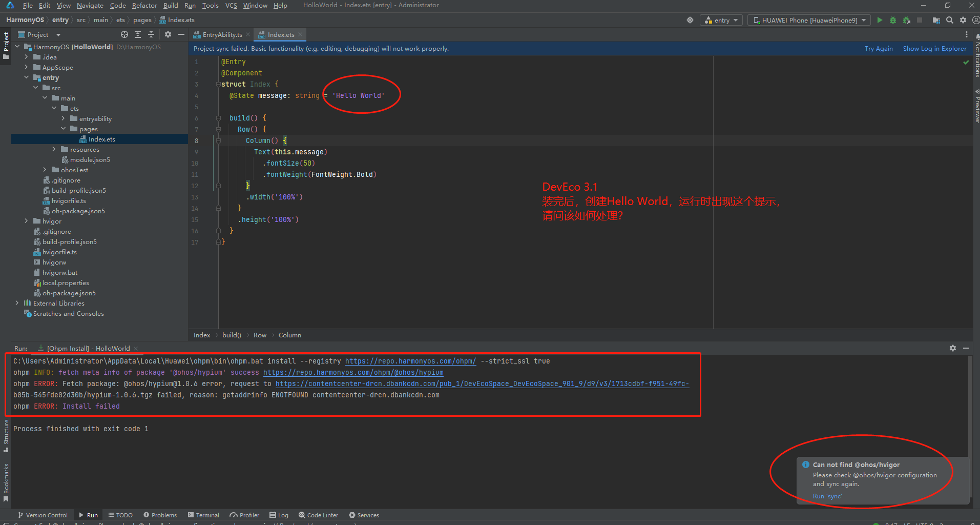Click Run 'sync' in notification popup
Image resolution: width=980 pixels, height=525 pixels.
827,496
